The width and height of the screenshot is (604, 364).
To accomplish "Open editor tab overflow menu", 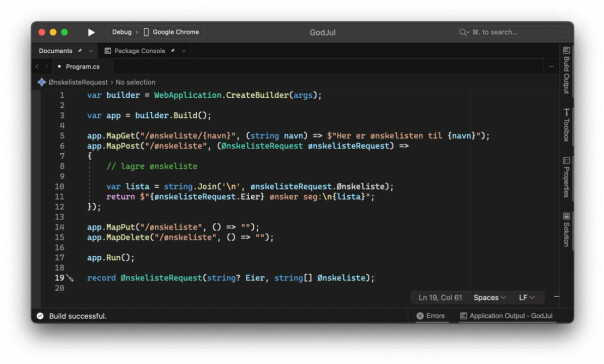I will pyautogui.click(x=551, y=67).
